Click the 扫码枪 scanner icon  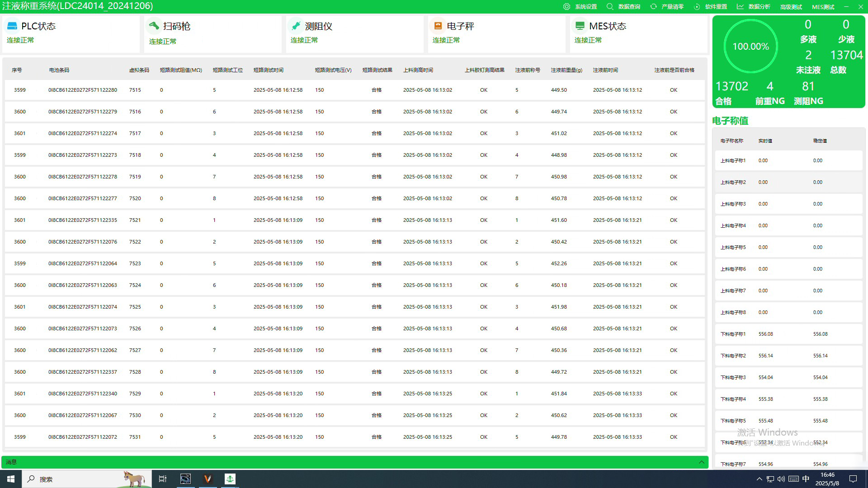coord(154,26)
